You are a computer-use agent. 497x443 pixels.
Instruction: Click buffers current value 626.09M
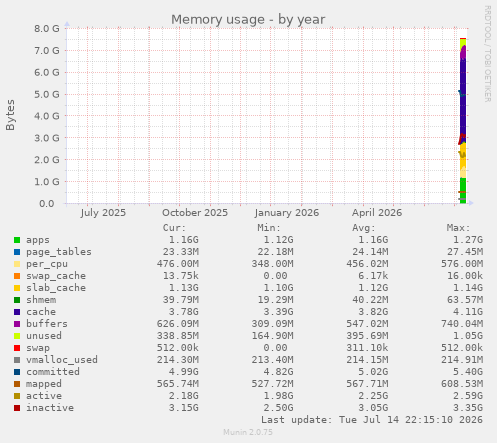[178, 324]
